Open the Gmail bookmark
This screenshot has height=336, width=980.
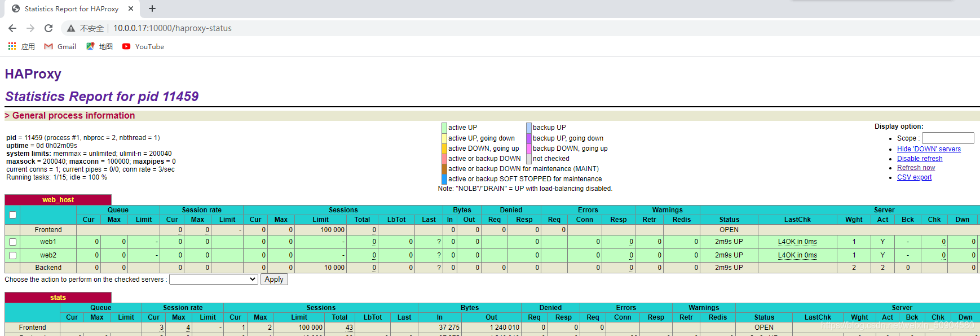coord(60,46)
